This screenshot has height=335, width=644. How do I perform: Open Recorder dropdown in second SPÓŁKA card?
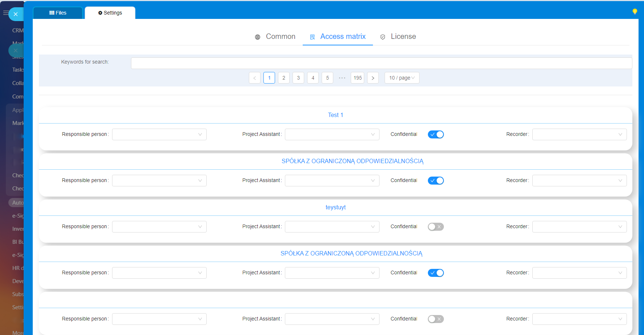point(580,273)
